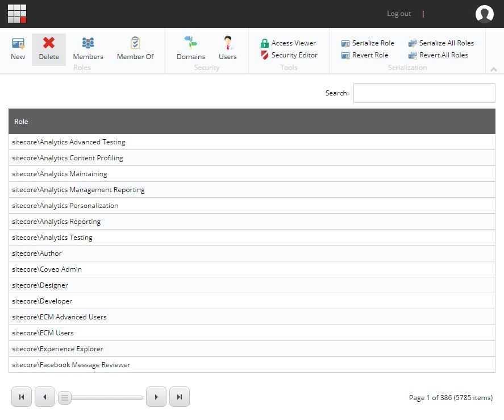Image resolution: width=504 pixels, height=420 pixels.
Task: Delete the selected role
Action: click(x=49, y=48)
